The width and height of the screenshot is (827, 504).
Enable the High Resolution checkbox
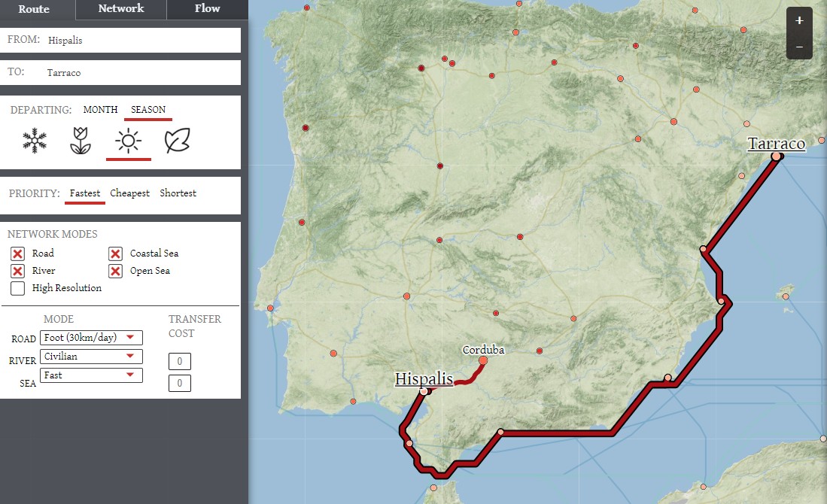(18, 288)
